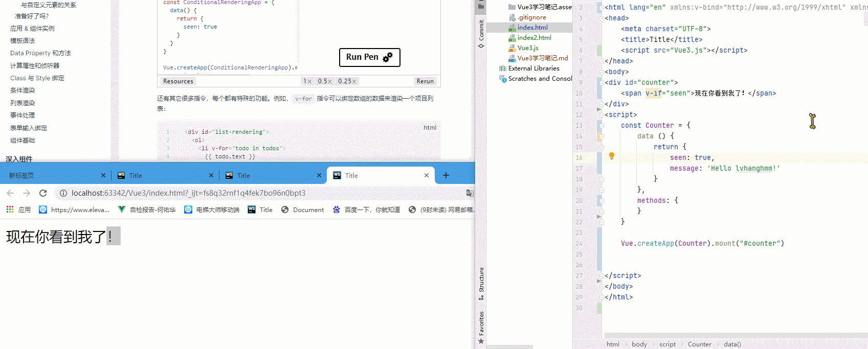Click the data() breadcrumb in the editor
Viewport: 868px width, 349px height.
[x=732, y=344]
